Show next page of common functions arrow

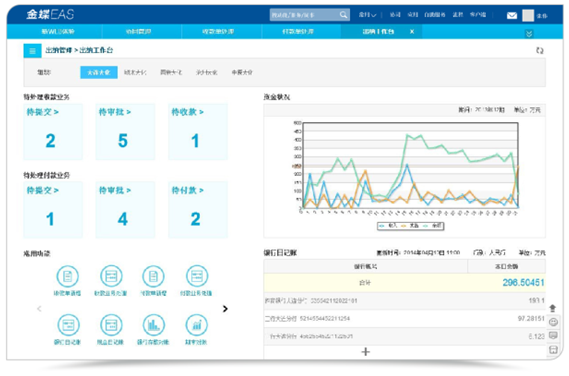pyautogui.click(x=225, y=309)
